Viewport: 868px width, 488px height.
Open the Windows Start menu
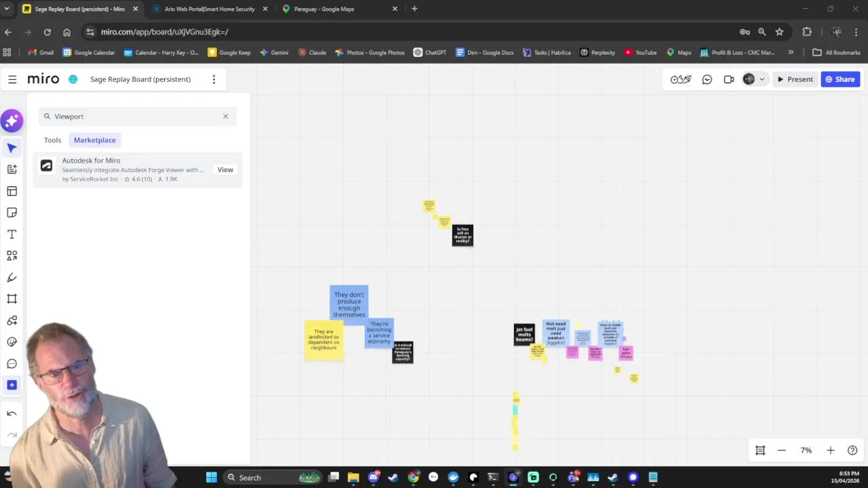tap(212, 477)
